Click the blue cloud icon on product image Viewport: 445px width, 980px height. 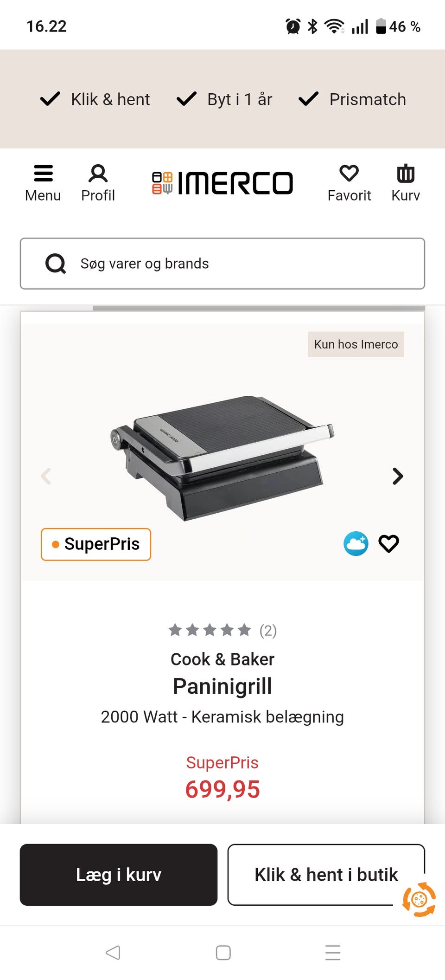tap(356, 543)
